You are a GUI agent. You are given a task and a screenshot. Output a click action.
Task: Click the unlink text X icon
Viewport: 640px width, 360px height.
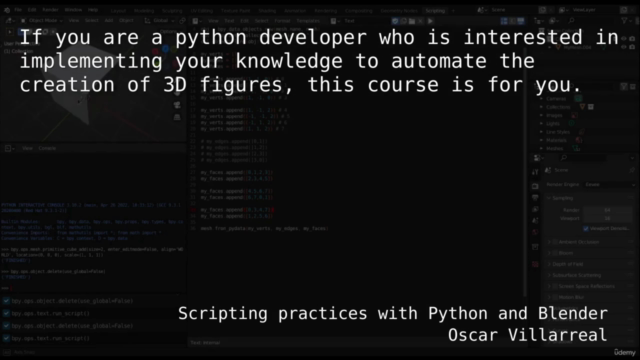point(420,21)
